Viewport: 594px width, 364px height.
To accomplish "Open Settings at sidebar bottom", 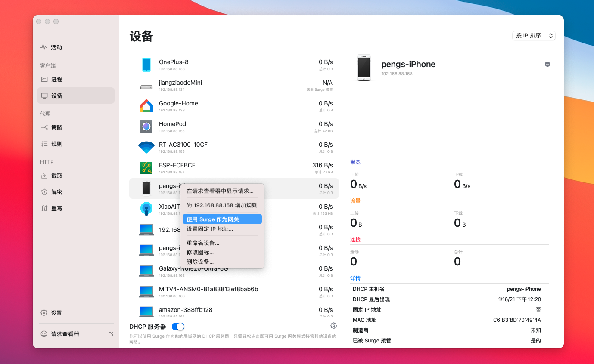I will [56, 313].
